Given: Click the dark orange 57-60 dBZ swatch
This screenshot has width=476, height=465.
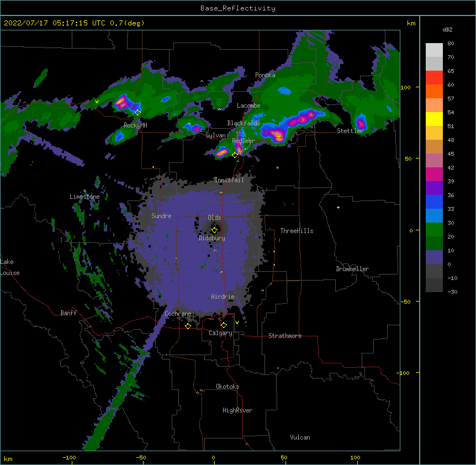Looking at the screenshot, I should (x=434, y=91).
